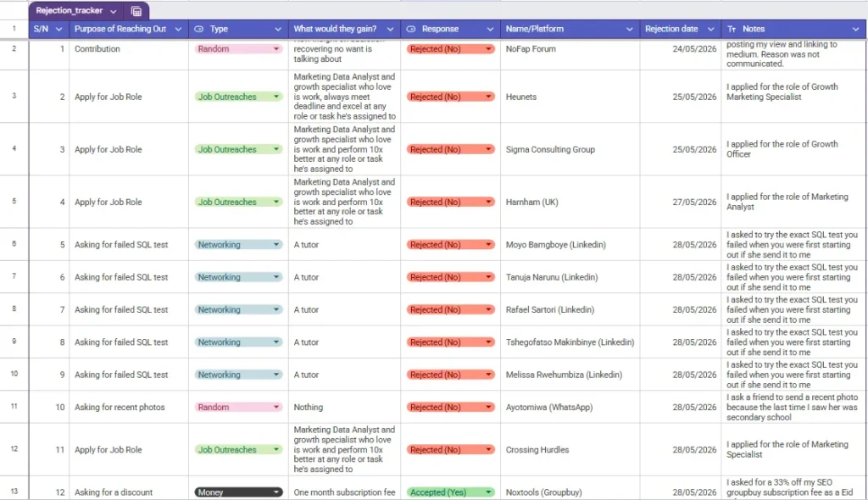Open Networking chip in Melissa Rwehumbiza row

point(238,375)
